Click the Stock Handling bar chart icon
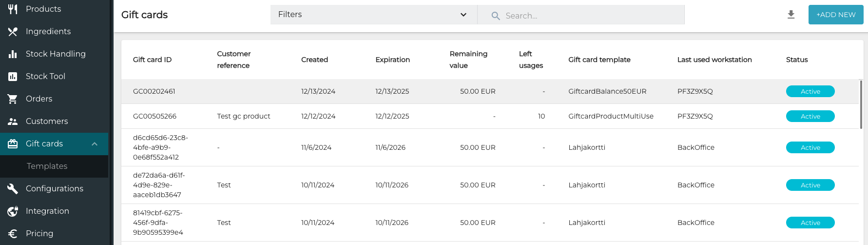This screenshot has width=868, height=245. [13, 54]
